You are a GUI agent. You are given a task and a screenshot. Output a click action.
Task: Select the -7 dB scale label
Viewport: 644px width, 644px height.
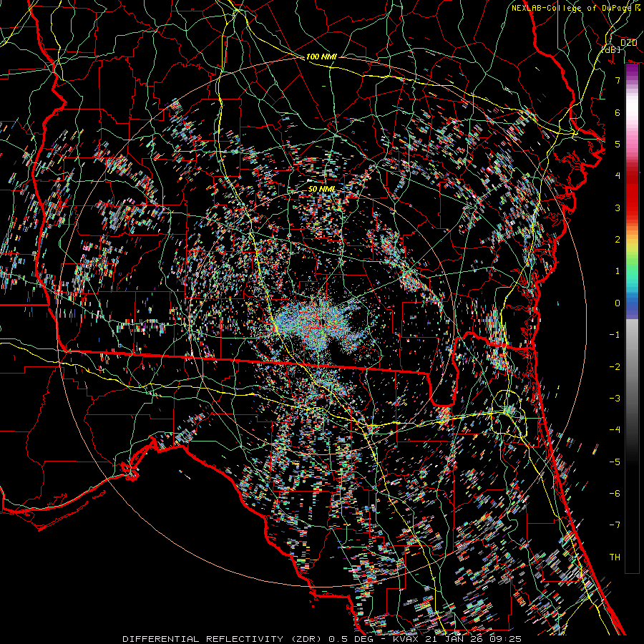(615, 525)
